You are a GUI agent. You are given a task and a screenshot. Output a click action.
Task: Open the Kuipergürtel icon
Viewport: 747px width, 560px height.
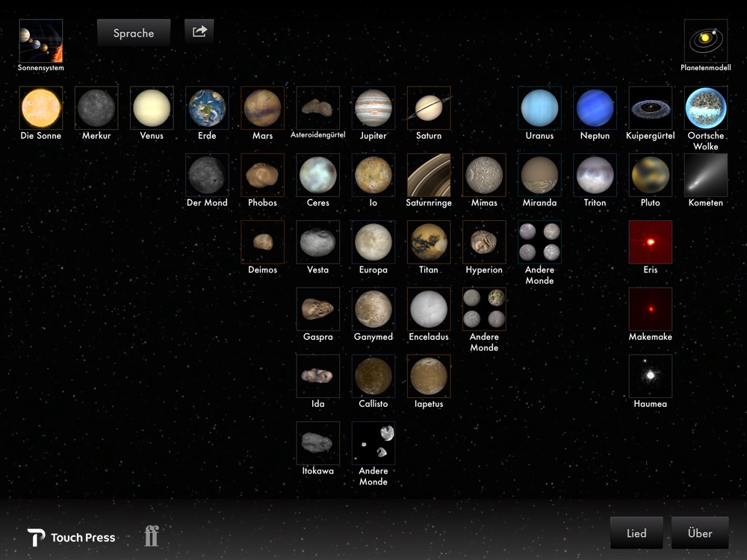pos(650,108)
